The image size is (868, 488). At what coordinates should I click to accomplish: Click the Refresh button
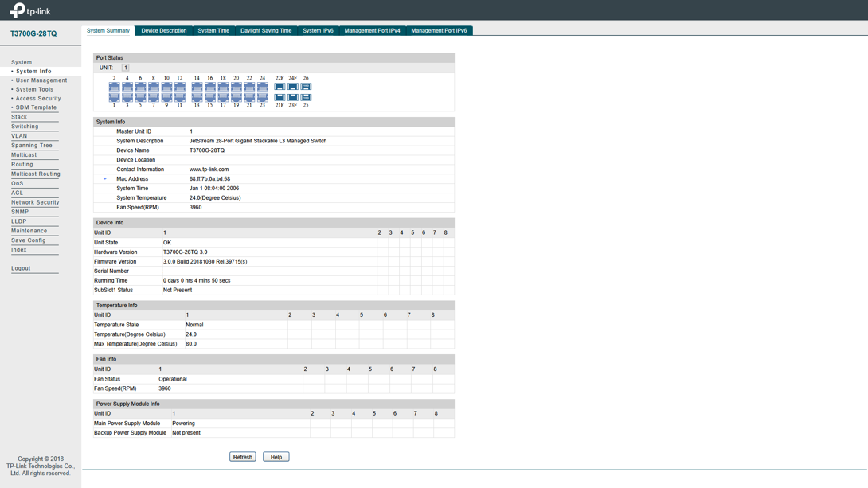pos(242,457)
